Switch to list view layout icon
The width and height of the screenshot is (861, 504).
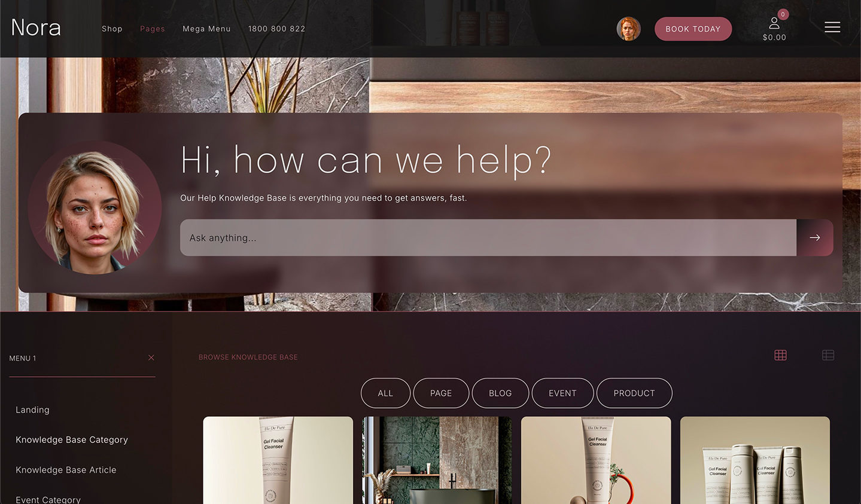click(x=828, y=355)
